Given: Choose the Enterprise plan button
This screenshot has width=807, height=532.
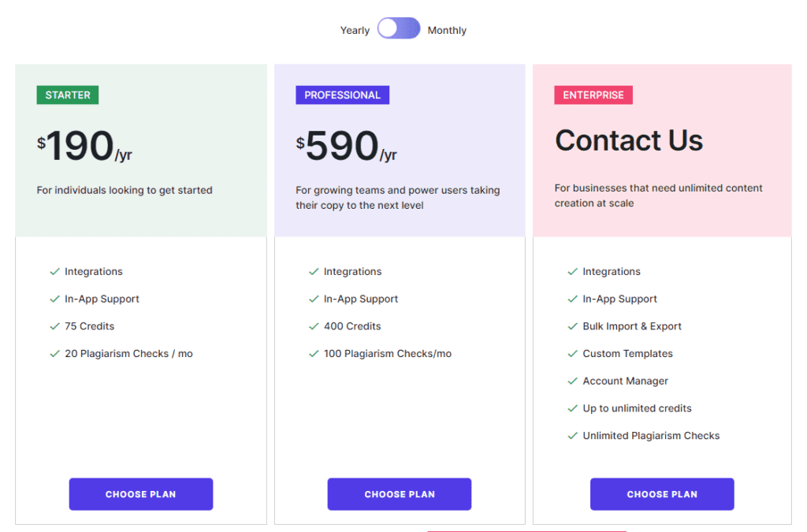Looking at the screenshot, I should [x=662, y=494].
